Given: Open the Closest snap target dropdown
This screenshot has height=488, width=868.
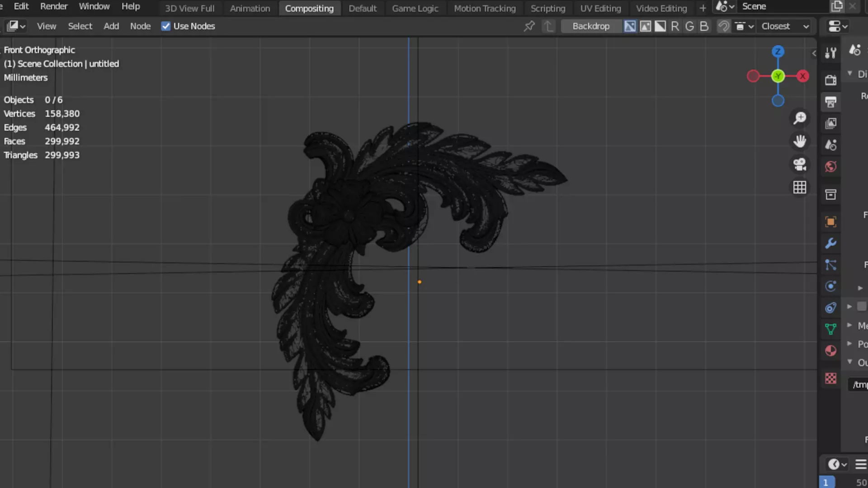Looking at the screenshot, I should (x=785, y=26).
